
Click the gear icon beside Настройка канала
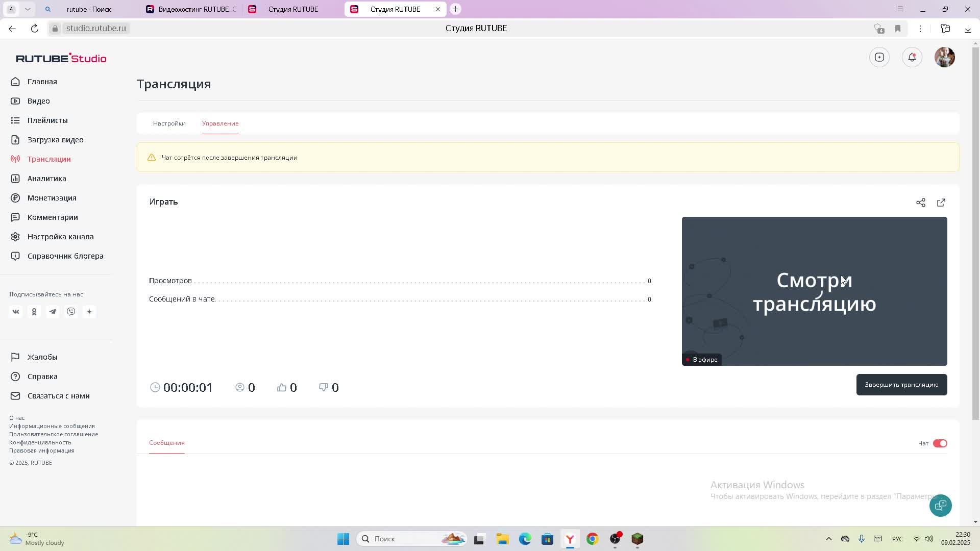pyautogui.click(x=15, y=237)
